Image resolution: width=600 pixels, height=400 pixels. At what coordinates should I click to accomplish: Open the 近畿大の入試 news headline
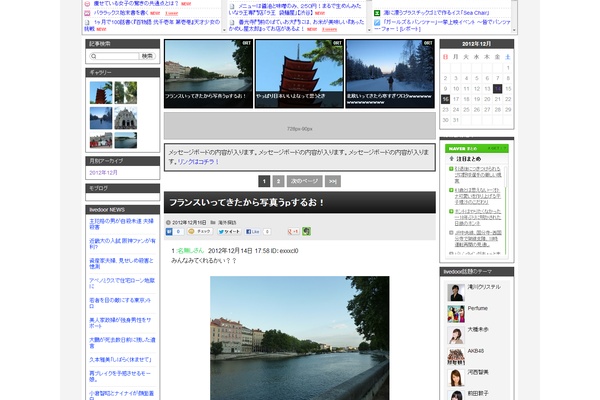click(122, 244)
